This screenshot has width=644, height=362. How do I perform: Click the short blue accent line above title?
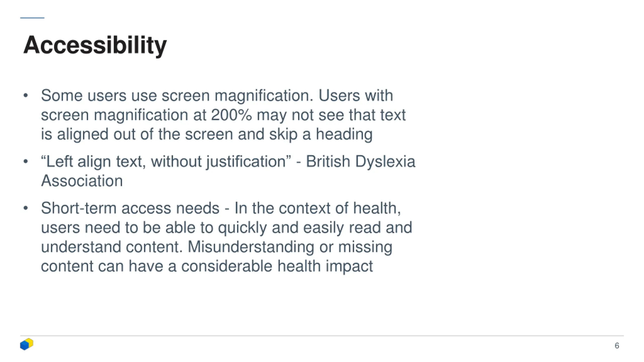coord(32,18)
